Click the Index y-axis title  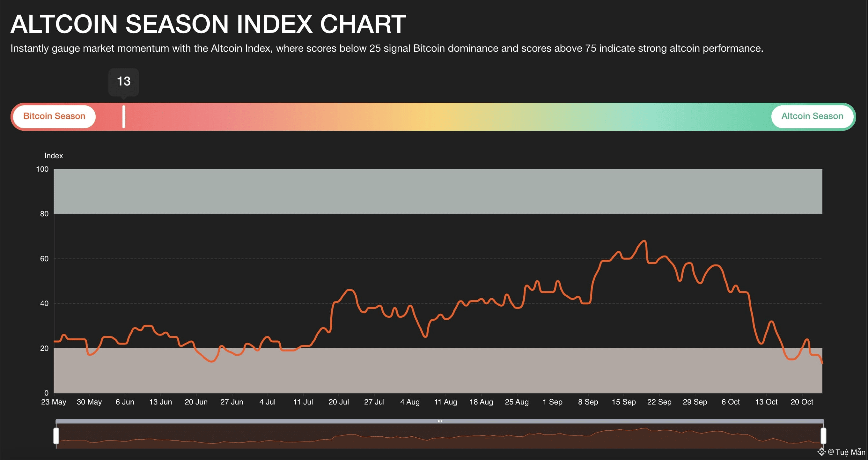(54, 156)
